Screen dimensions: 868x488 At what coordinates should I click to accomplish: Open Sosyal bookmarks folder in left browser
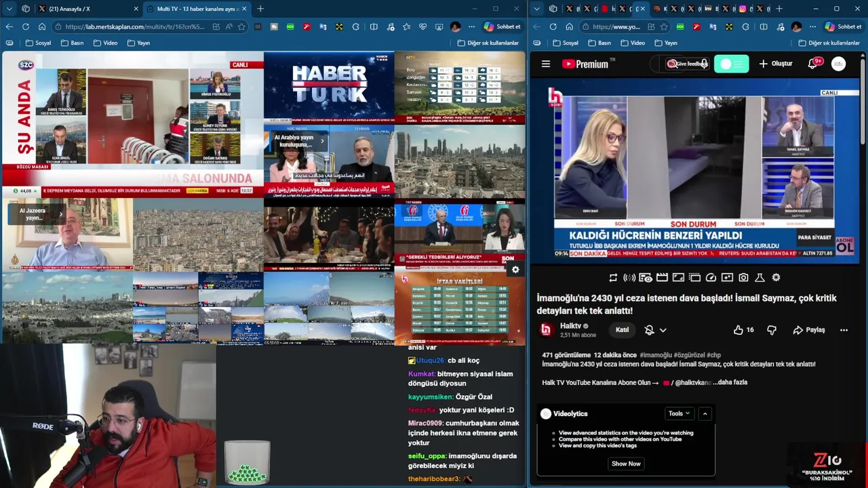coord(38,43)
